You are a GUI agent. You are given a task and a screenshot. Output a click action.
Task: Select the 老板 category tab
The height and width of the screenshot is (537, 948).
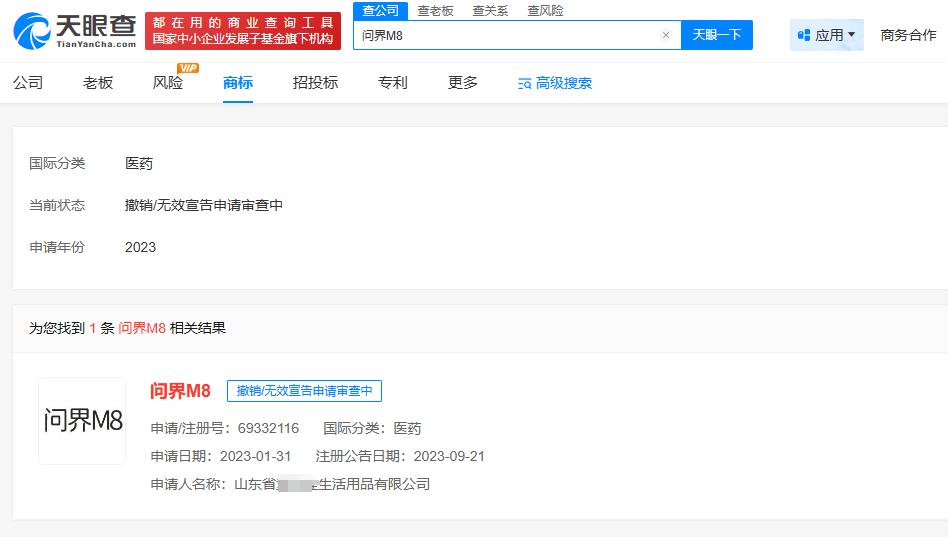pyautogui.click(x=98, y=82)
